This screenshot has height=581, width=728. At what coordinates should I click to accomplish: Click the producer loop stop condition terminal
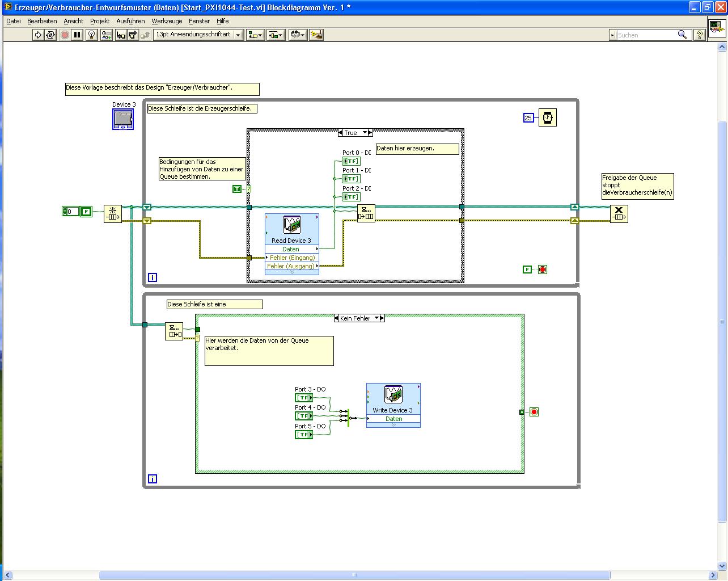(543, 270)
